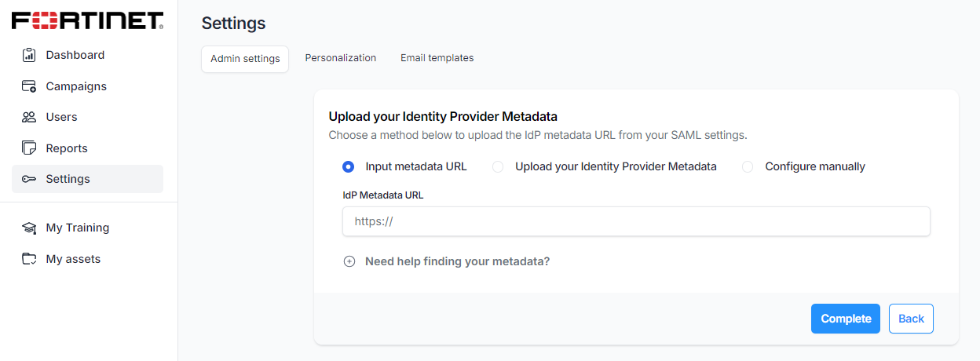Click the Reports sidebar icon
The width and height of the screenshot is (980, 361).
pos(29,148)
